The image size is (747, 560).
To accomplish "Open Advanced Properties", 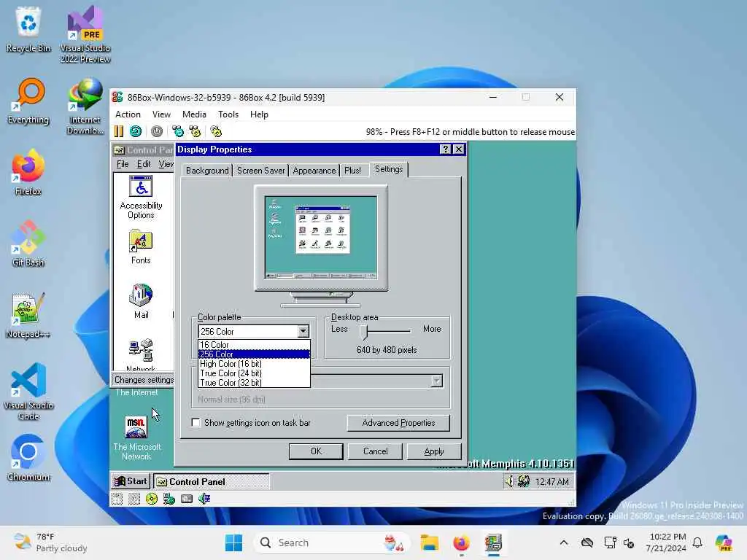I will (x=398, y=423).
